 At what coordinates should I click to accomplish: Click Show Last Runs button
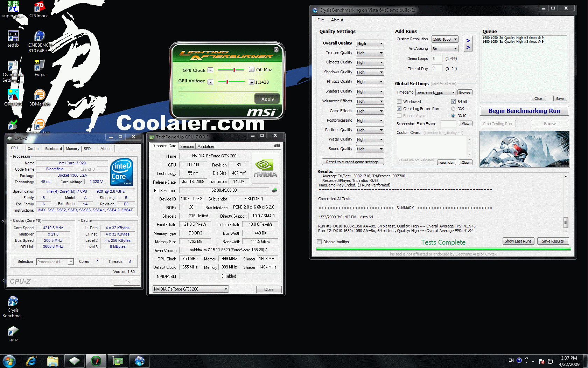click(518, 241)
